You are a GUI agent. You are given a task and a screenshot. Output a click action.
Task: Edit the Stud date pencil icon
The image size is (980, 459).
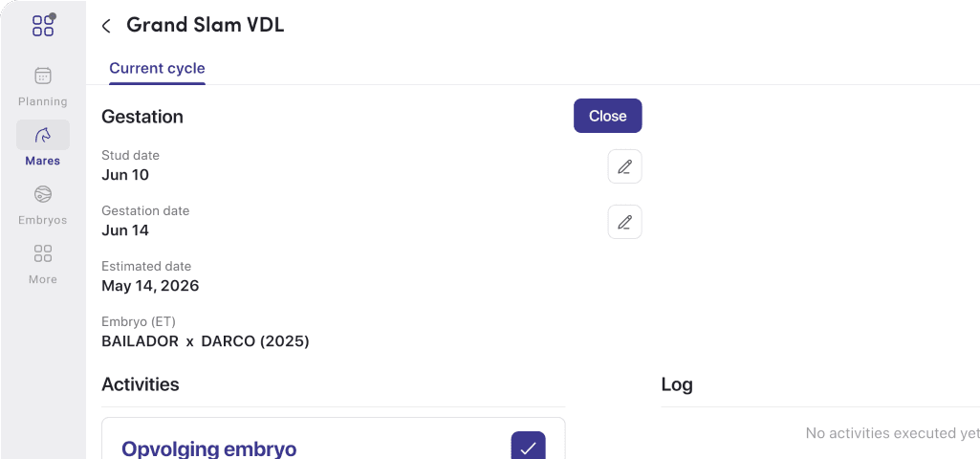click(624, 166)
